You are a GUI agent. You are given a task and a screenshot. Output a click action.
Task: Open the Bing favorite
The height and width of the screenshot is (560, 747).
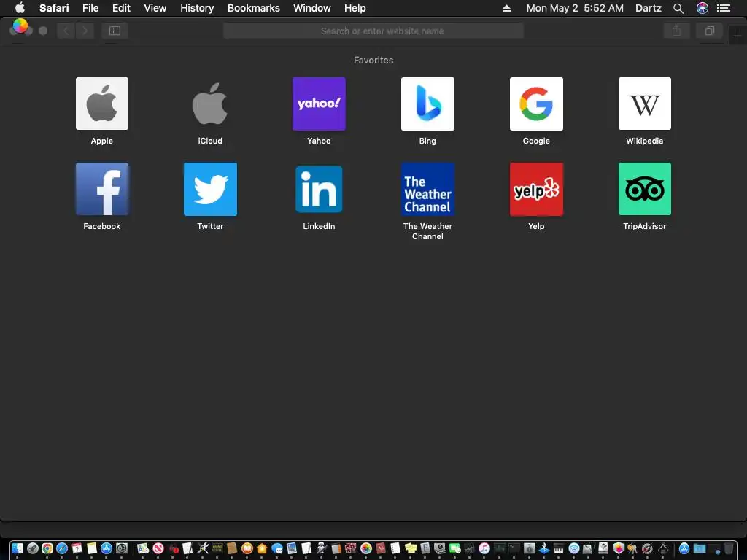tap(427, 104)
